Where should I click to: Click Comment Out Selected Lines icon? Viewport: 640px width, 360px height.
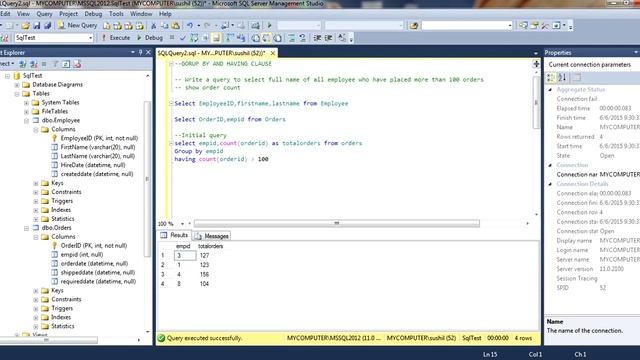pyautogui.click(x=292, y=38)
